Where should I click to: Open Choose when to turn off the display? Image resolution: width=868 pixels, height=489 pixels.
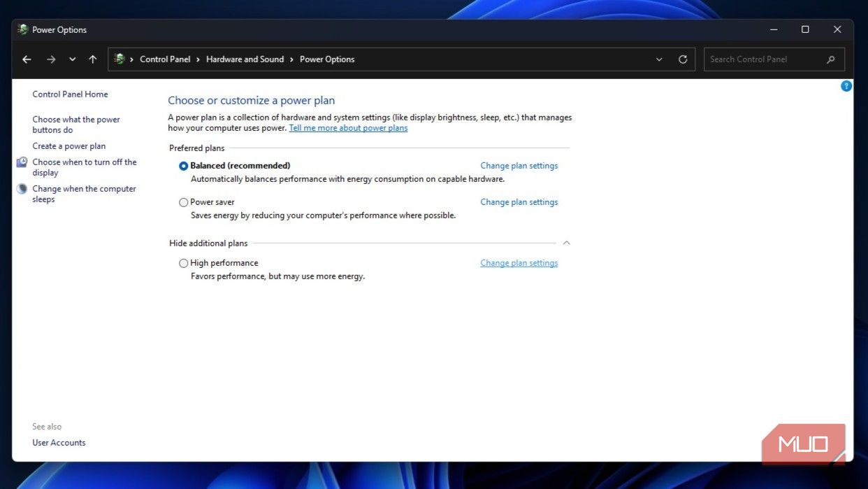pos(85,167)
